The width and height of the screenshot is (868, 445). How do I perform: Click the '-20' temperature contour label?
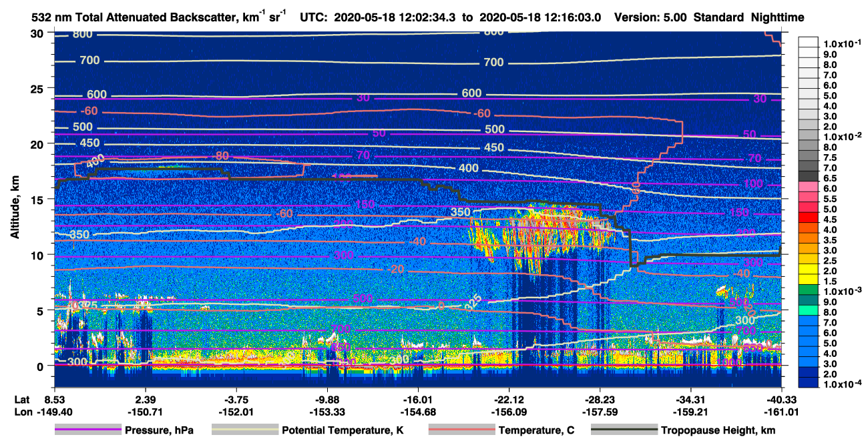tap(396, 269)
